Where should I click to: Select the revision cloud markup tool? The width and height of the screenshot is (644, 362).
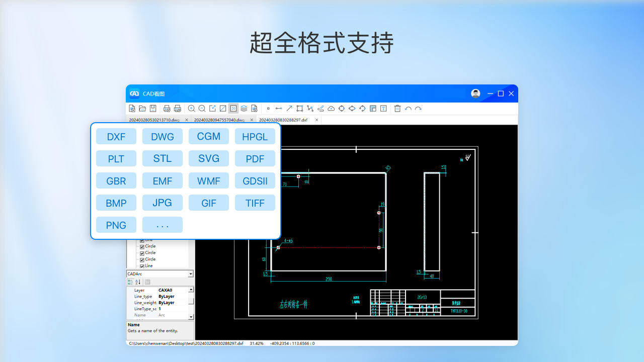click(x=331, y=108)
